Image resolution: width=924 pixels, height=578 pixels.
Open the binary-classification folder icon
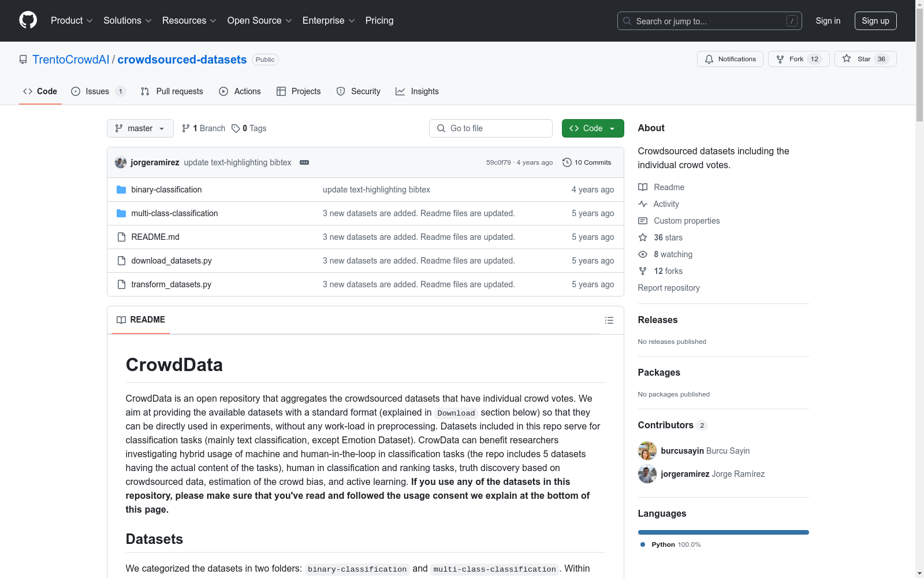click(x=121, y=190)
